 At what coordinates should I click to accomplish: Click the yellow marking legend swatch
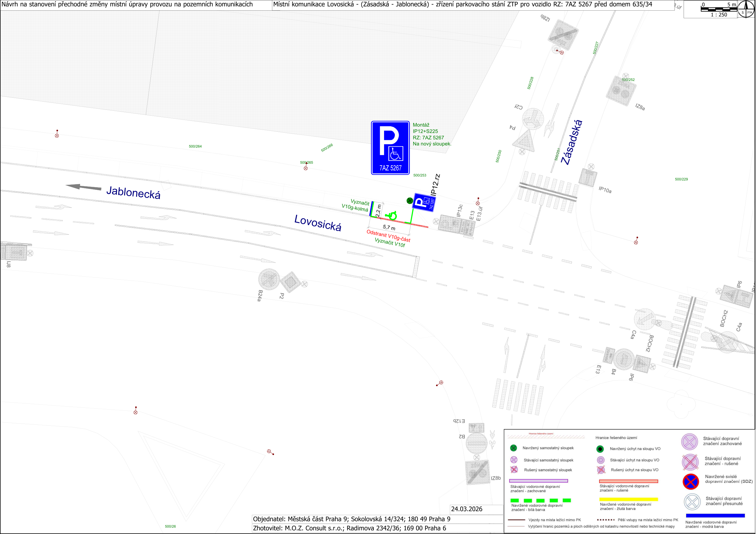628,499
